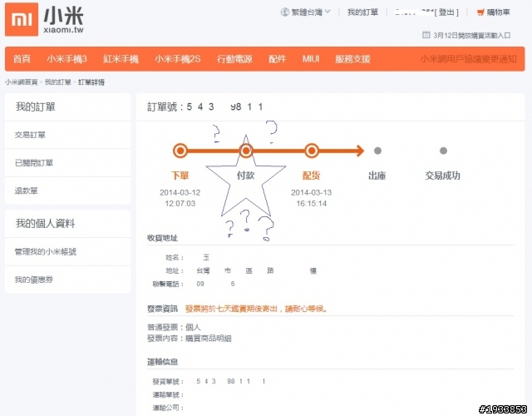Image resolution: width=532 pixels, height=416 pixels.
Task: Click the 普通發票：個人 line
Action: point(174,327)
